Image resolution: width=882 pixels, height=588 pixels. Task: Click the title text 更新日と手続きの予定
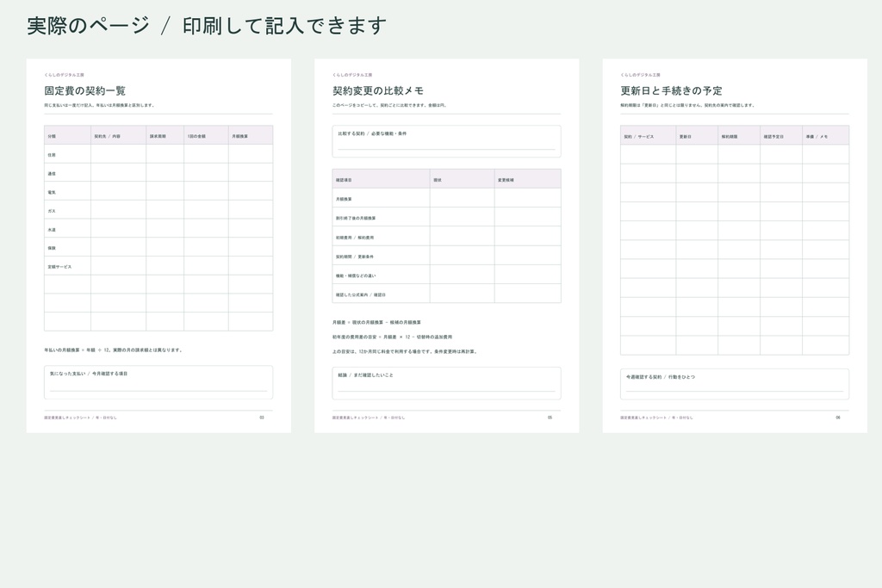click(671, 90)
